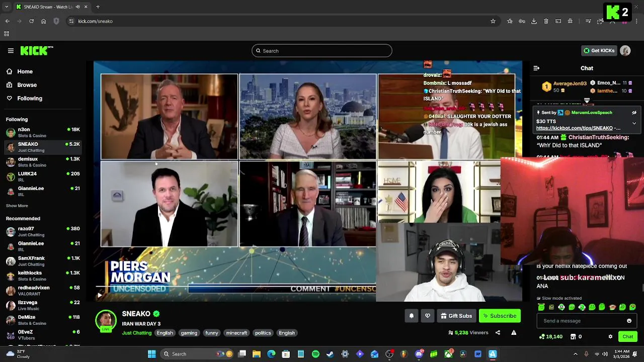This screenshot has height=362, width=644.
Task: Click the Get KICKs button
Action: point(599,51)
